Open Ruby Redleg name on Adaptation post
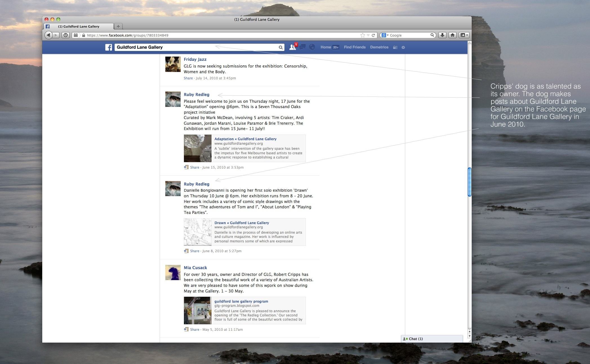 pyautogui.click(x=196, y=95)
